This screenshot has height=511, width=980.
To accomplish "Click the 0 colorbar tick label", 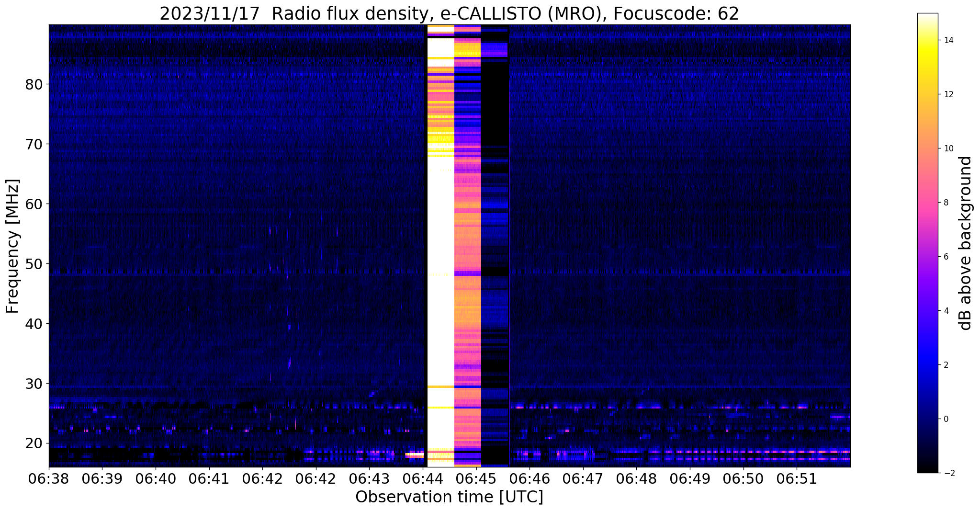I will [946, 419].
